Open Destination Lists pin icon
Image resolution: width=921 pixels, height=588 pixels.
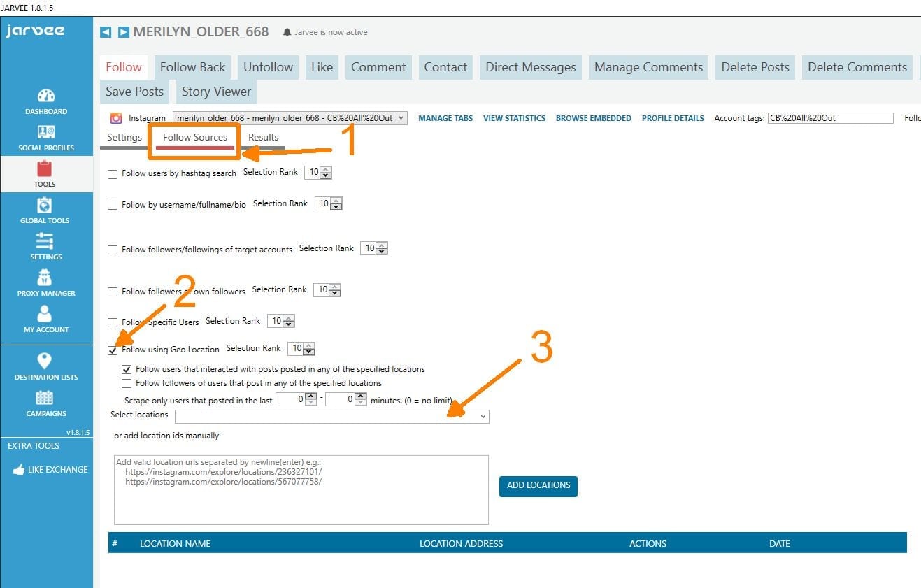tap(45, 361)
